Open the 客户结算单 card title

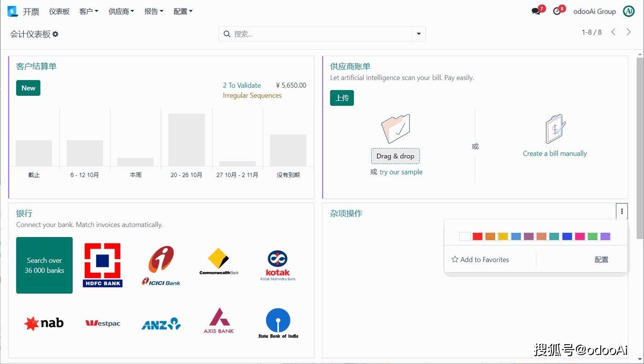coord(36,66)
